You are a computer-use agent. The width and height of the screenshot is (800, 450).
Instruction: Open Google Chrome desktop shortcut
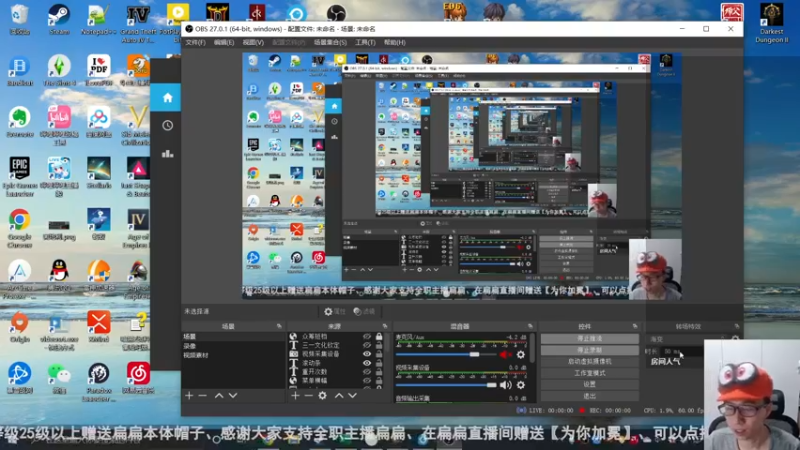(x=19, y=228)
